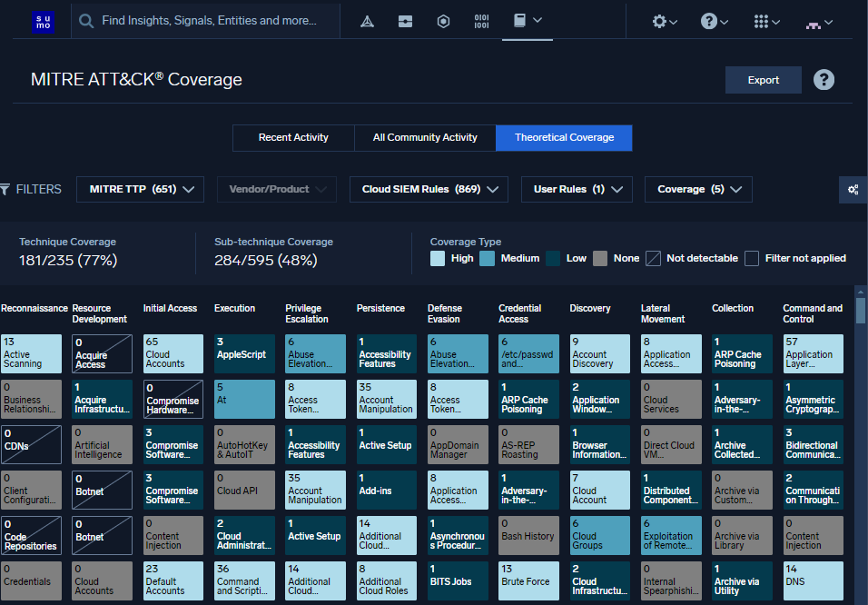Open the Application Layer... tile with 57
Viewport: 868px width, 605px height.
(814, 353)
